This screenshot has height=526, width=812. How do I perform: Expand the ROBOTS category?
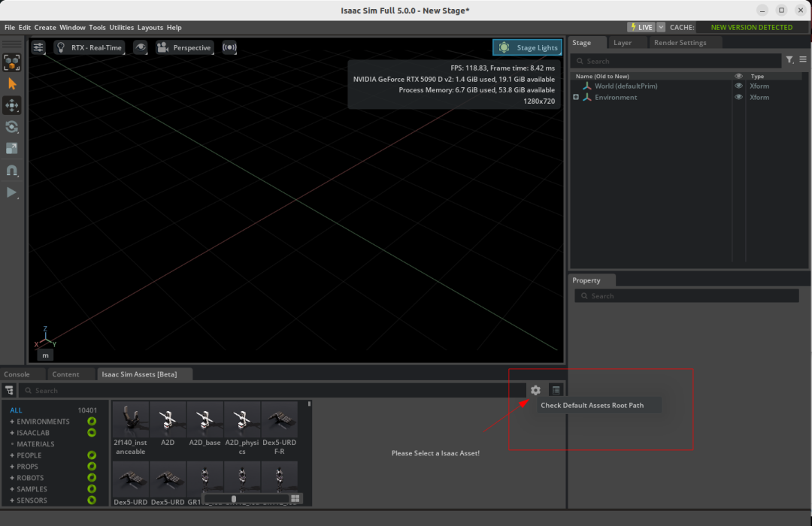(12, 478)
